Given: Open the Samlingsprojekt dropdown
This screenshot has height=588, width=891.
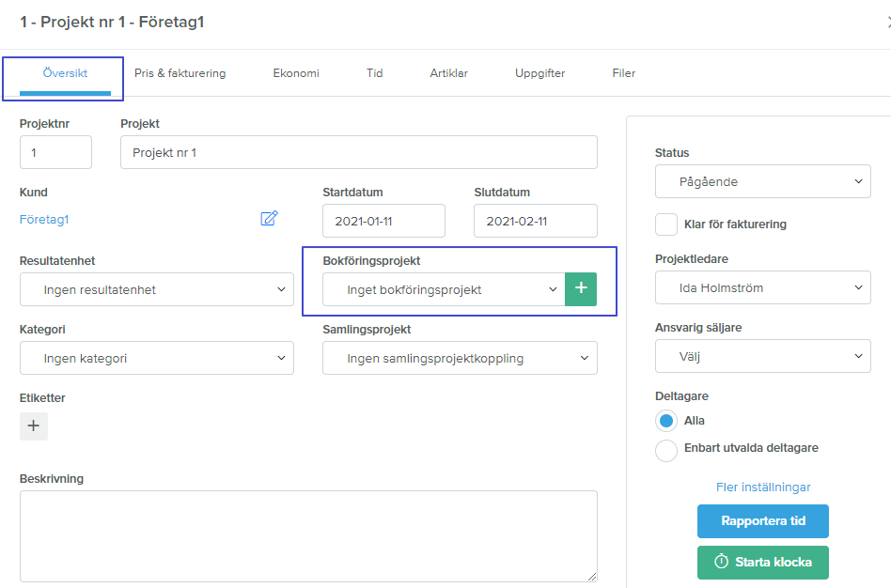Looking at the screenshot, I should click(460, 358).
